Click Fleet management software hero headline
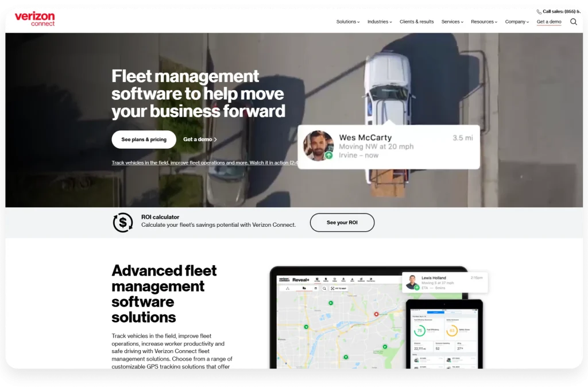This screenshot has height=391, width=588. click(198, 94)
